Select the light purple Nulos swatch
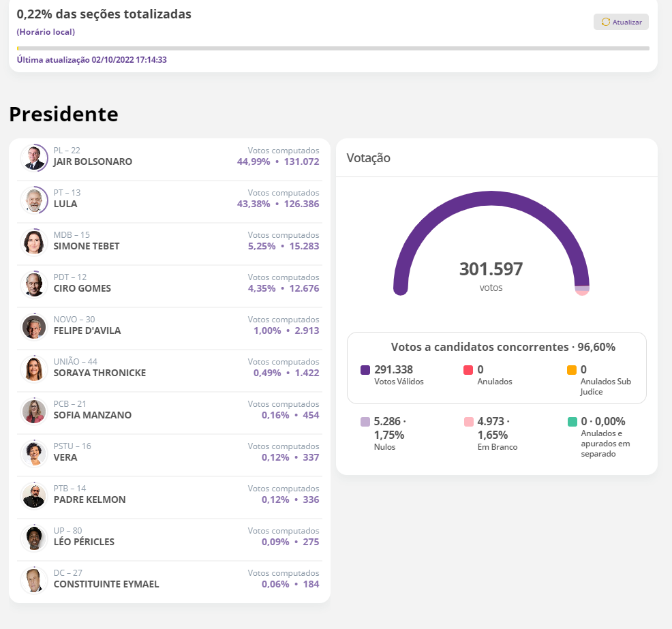672x629 pixels. (x=365, y=422)
